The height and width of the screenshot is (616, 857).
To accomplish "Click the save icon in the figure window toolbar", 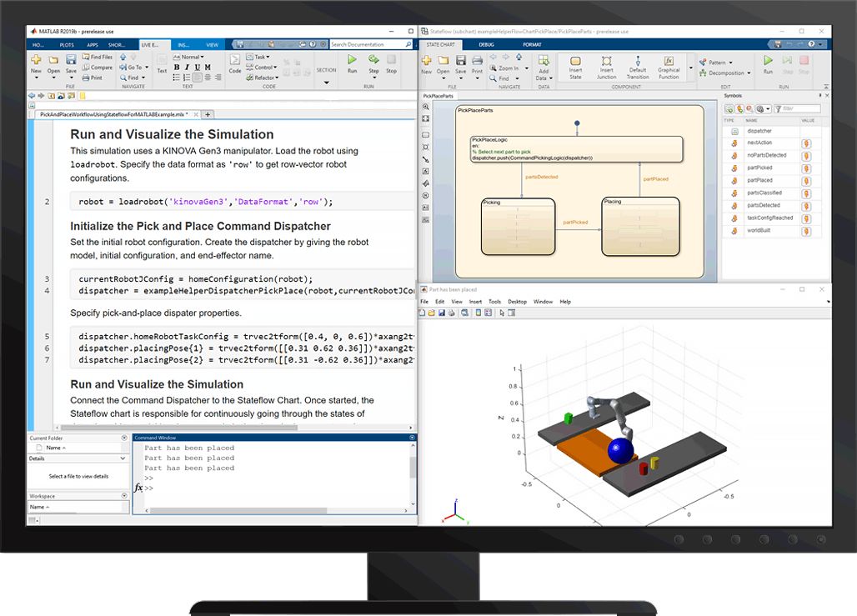I will 442,313.
